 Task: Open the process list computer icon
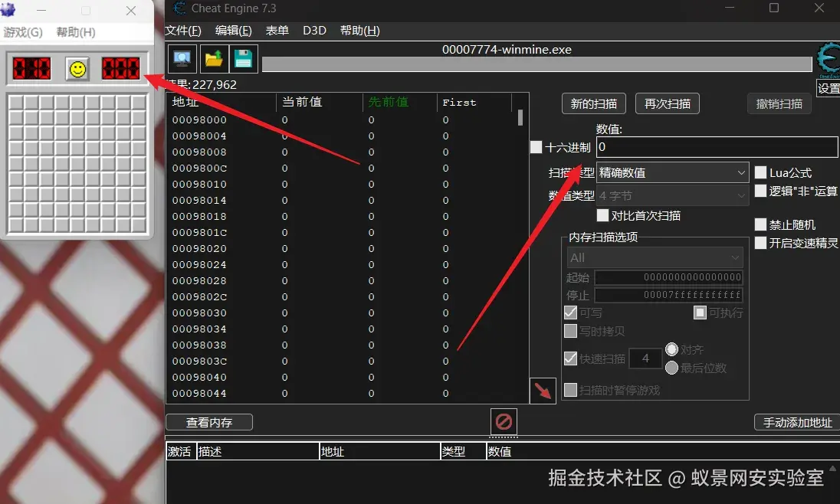coord(182,58)
